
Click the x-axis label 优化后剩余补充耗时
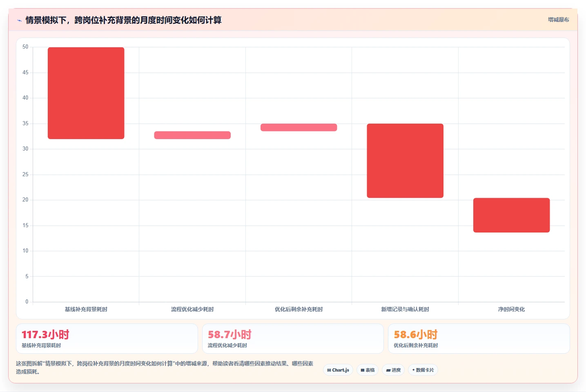coord(299,310)
